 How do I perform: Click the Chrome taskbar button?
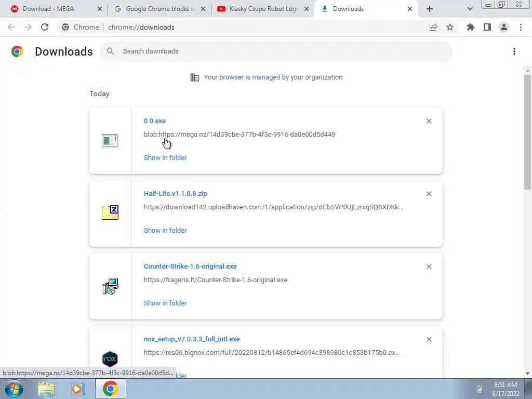point(111,389)
